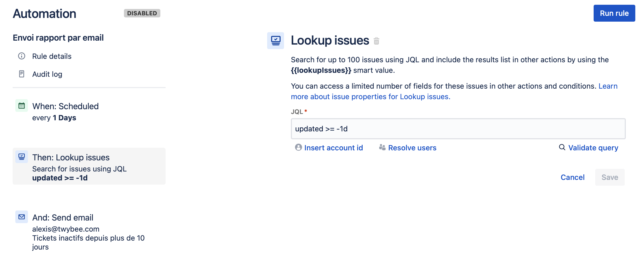Focus the JQL query input field
The height and width of the screenshot is (268, 644).
(458, 129)
